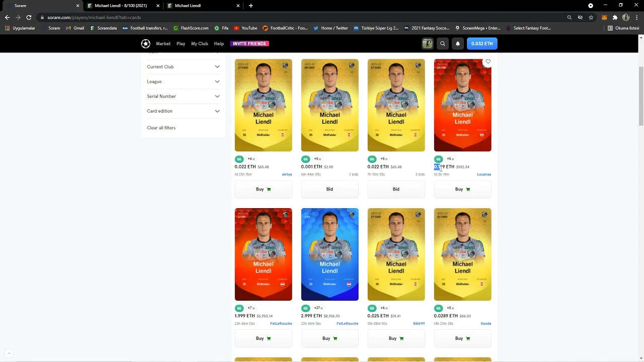Open the SorareMega bookmark
Viewport: 644px width, 362px height.
coord(477,28)
